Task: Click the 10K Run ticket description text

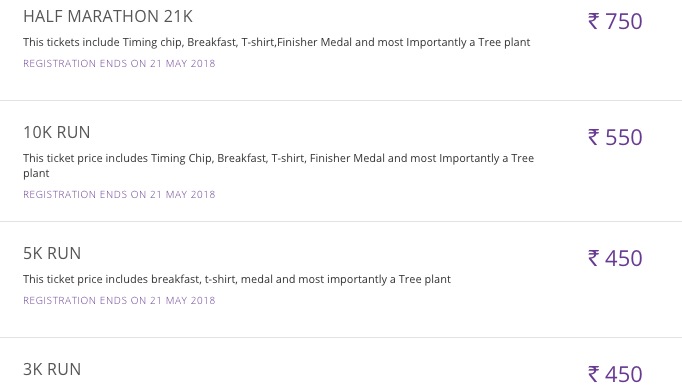Action: (x=278, y=165)
